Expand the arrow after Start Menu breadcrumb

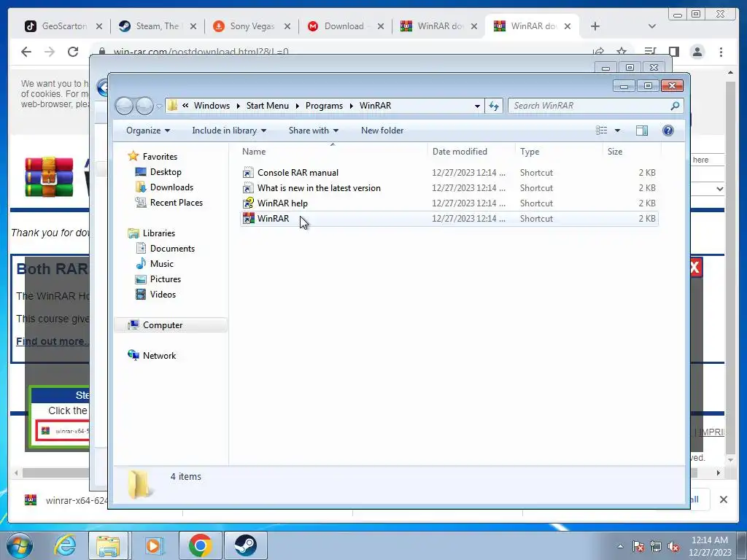click(x=298, y=106)
